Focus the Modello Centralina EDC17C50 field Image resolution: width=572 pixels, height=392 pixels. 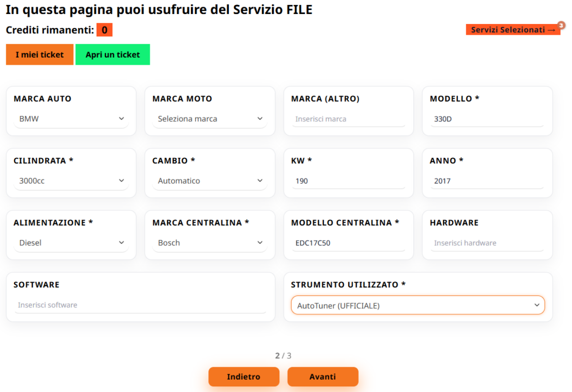tap(349, 243)
